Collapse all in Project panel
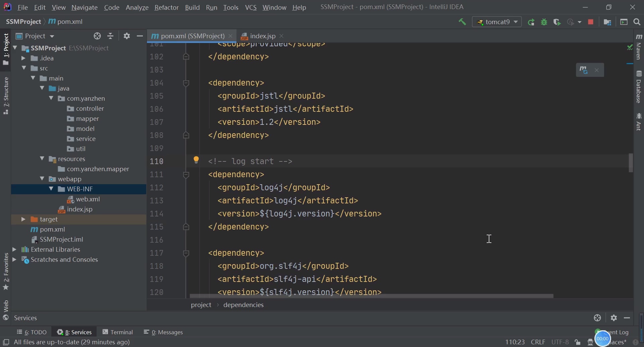This screenshot has height=347, width=644. click(111, 36)
